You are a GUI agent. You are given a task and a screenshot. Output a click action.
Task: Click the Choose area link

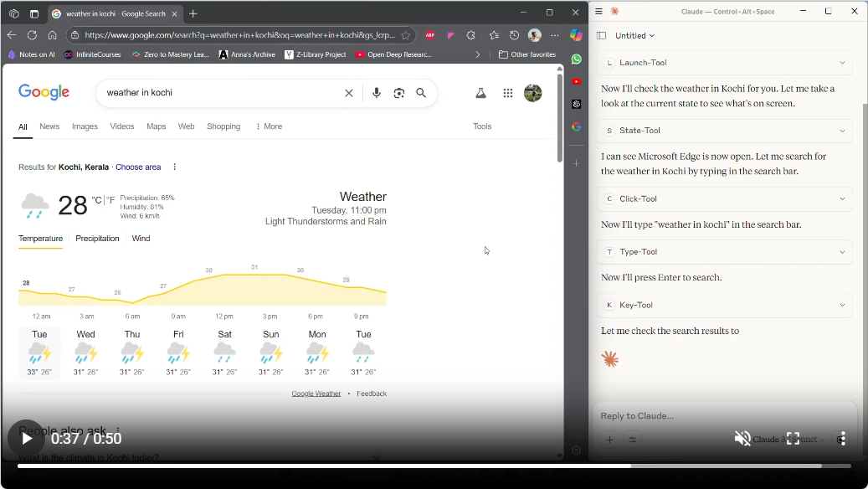pos(138,167)
